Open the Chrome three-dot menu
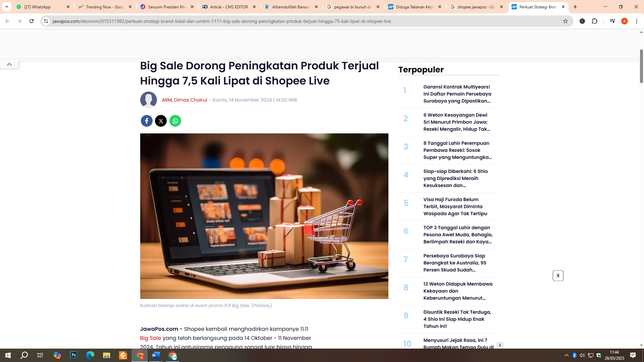 click(637, 21)
